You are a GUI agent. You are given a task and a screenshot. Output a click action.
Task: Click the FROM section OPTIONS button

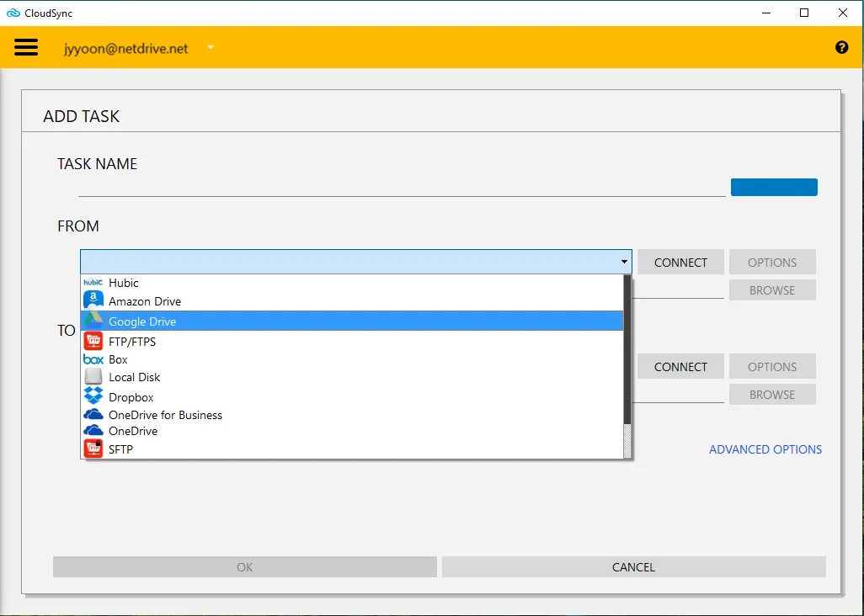772,262
